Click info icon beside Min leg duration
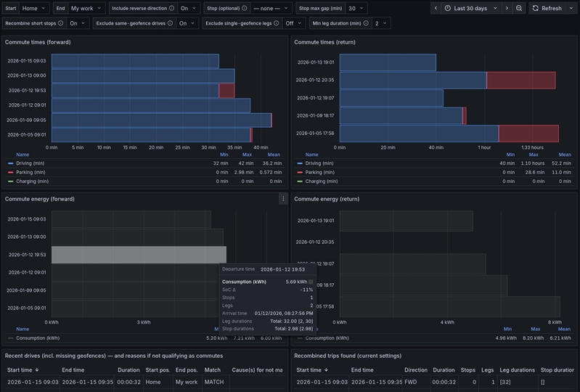 [x=366, y=23]
